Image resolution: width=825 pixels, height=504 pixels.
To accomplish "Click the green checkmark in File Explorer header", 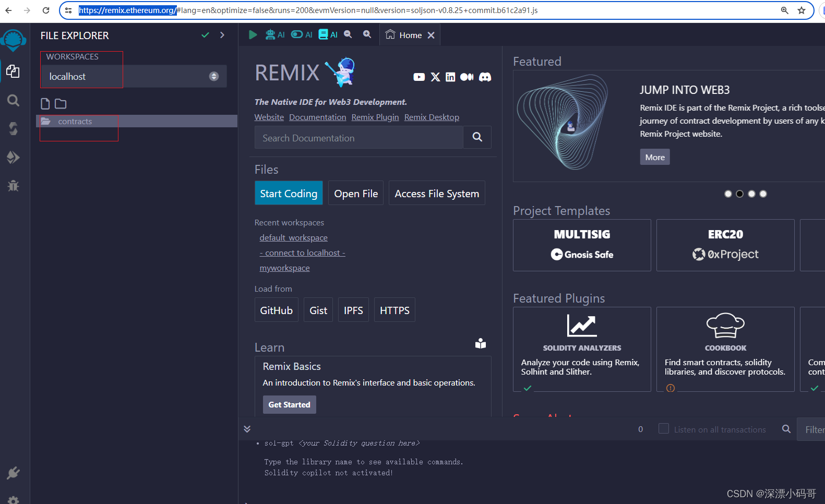I will [205, 35].
